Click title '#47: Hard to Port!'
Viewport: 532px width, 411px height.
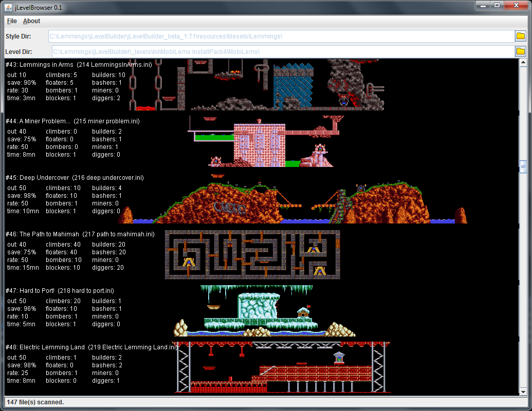(30, 291)
